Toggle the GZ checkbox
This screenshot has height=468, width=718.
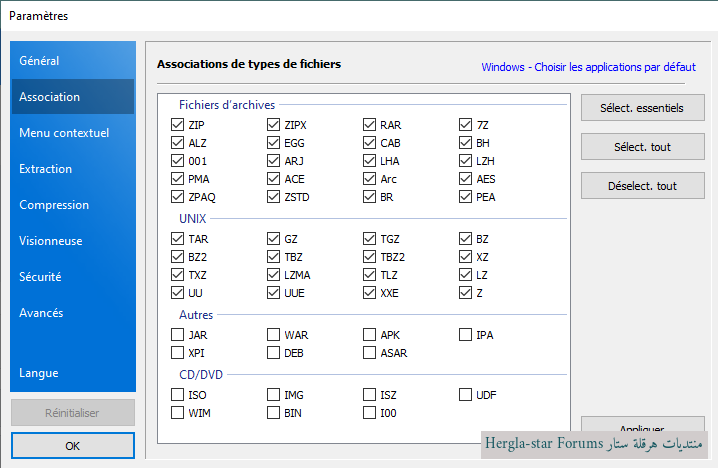coord(273,239)
